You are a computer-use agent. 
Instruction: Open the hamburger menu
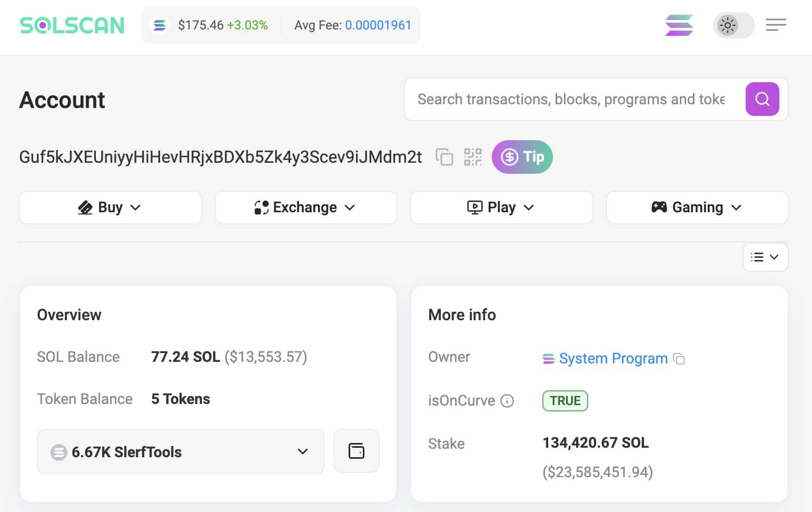tap(776, 25)
